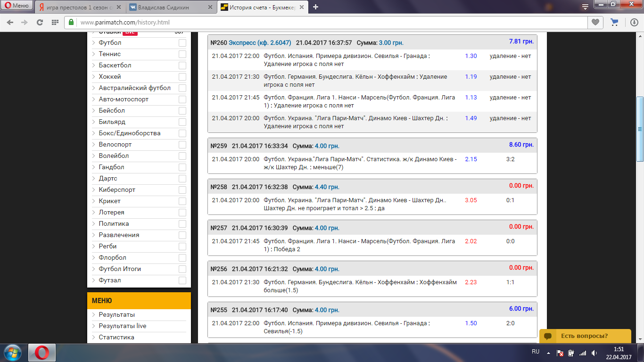Screen dimensions: 644x362
Task: Tick the Футбол checkbox
Action: (x=182, y=43)
